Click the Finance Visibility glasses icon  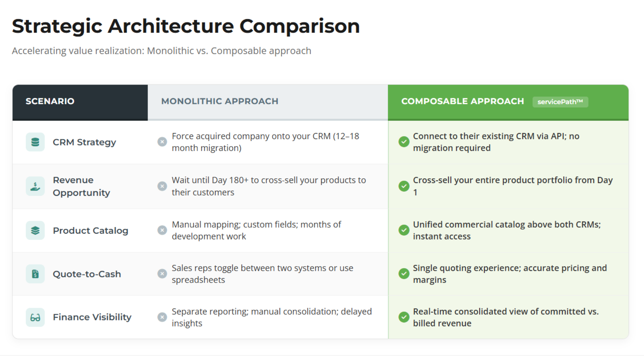(35, 317)
